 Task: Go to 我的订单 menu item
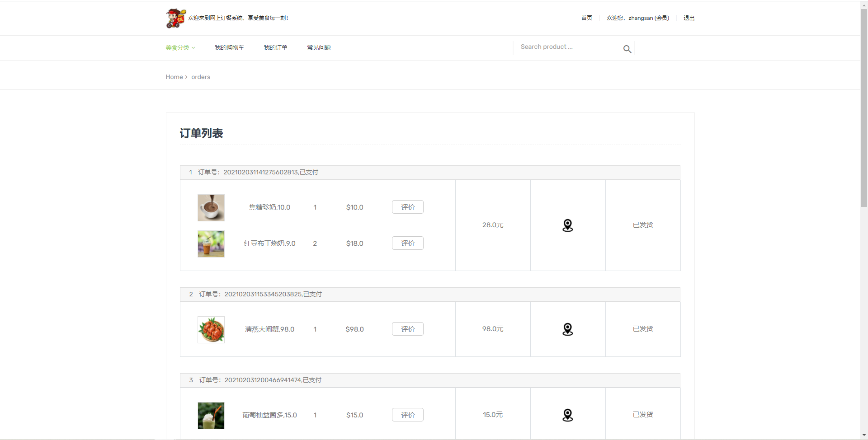tap(275, 47)
